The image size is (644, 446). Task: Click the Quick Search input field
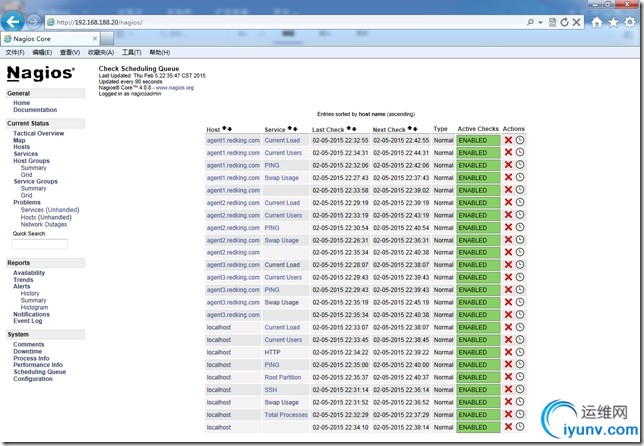tap(40, 244)
